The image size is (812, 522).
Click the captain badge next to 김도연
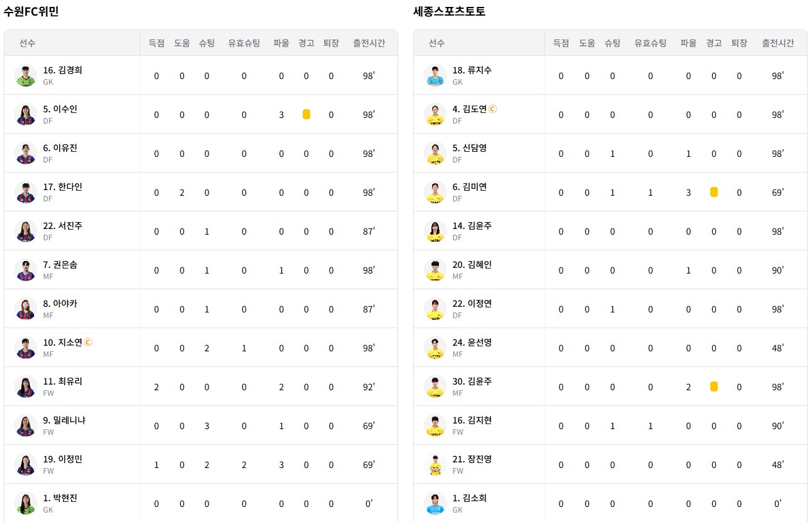(493, 109)
